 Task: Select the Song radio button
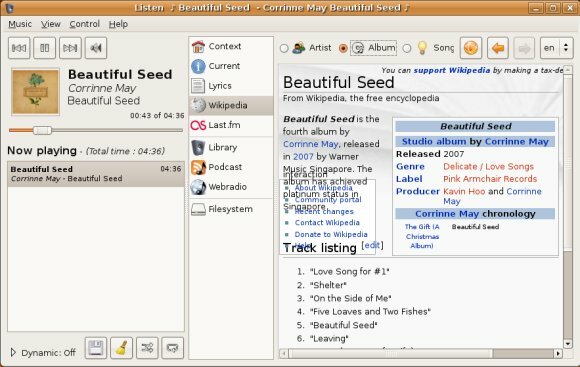pyautogui.click(x=407, y=48)
